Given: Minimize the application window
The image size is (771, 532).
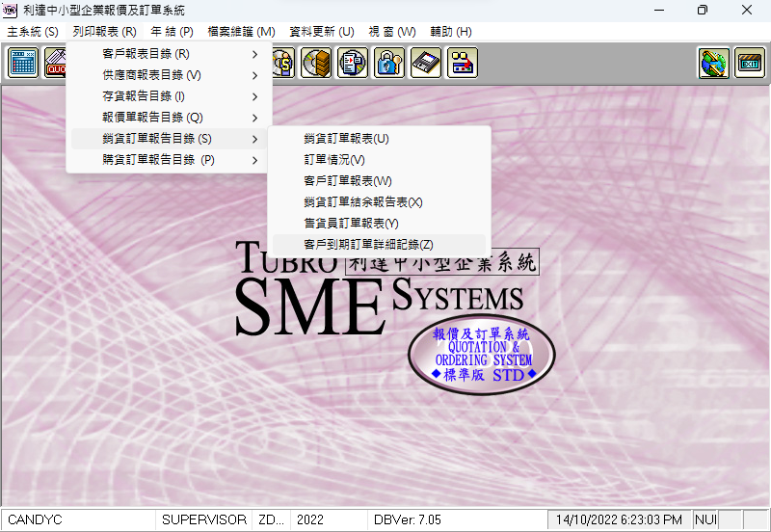Looking at the screenshot, I should point(659,10).
